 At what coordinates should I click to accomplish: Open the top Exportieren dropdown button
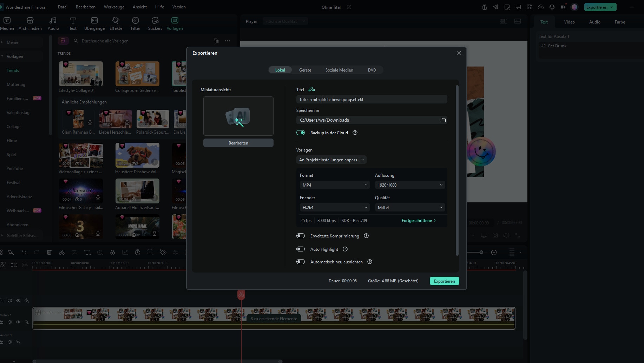(600, 7)
